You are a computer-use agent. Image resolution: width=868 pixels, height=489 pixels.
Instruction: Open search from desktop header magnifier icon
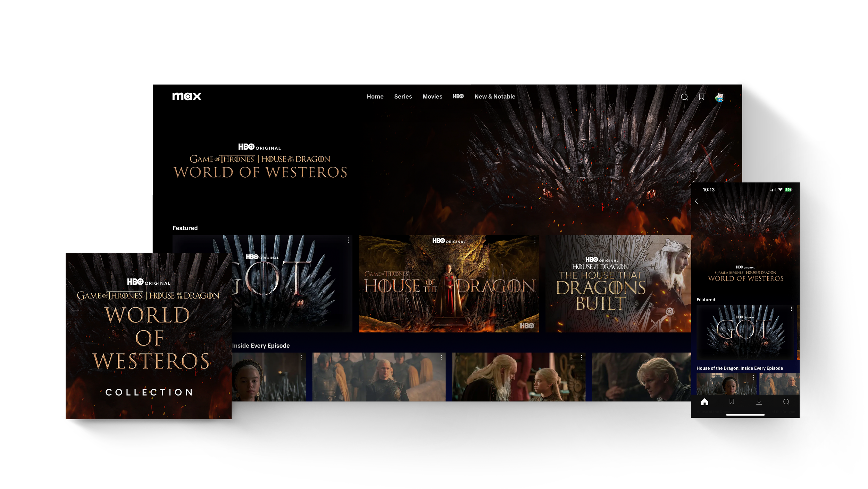pyautogui.click(x=684, y=97)
